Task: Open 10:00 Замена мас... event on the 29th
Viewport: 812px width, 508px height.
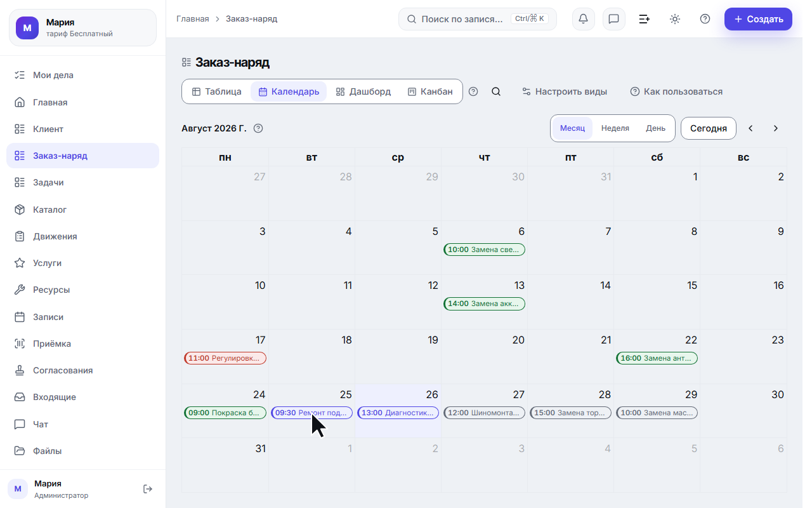Action: 657,413
